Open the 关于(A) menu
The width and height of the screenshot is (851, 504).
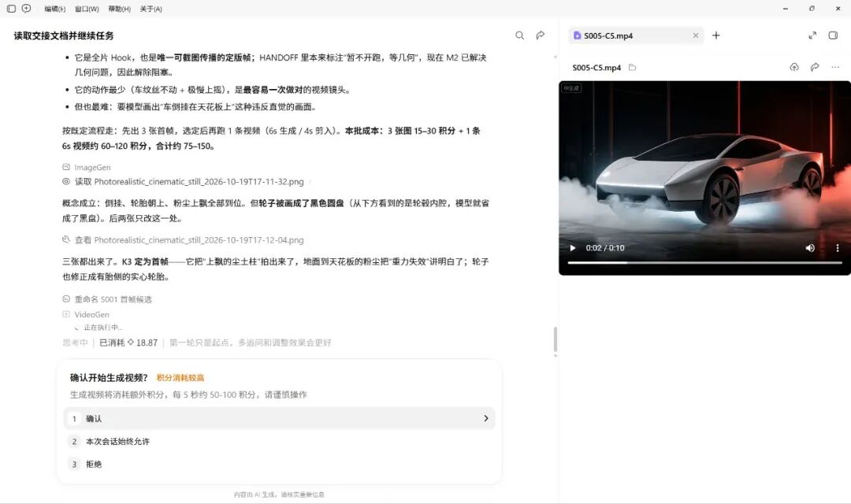coord(151,9)
